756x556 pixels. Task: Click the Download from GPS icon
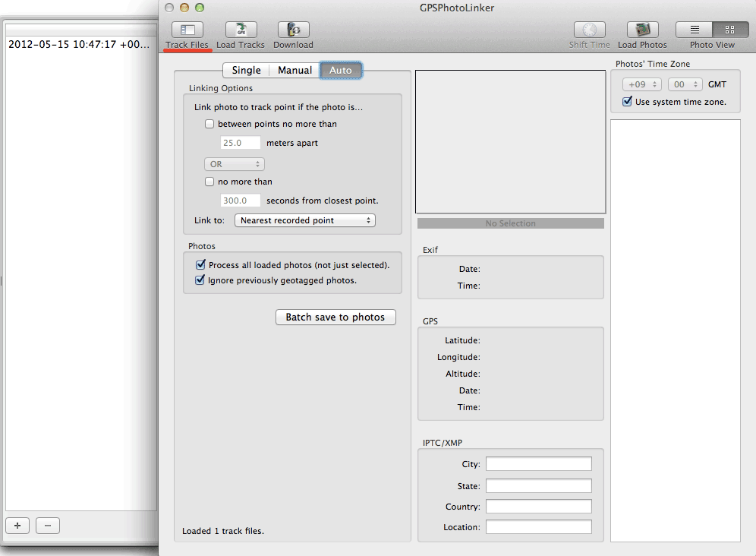point(293,30)
